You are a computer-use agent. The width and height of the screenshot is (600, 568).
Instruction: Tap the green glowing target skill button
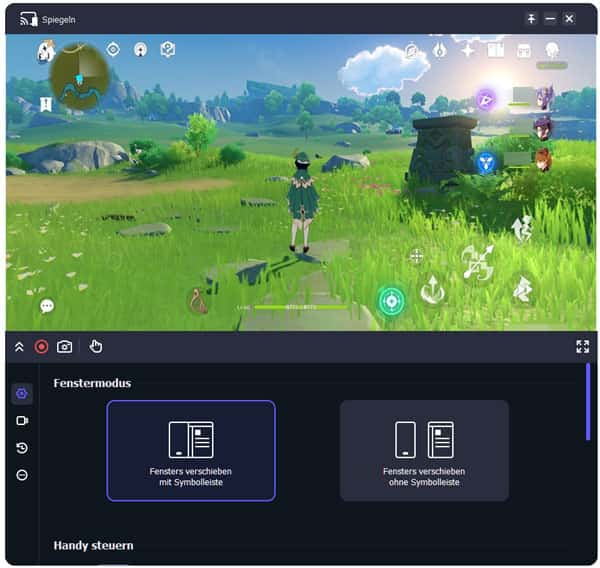[x=391, y=300]
